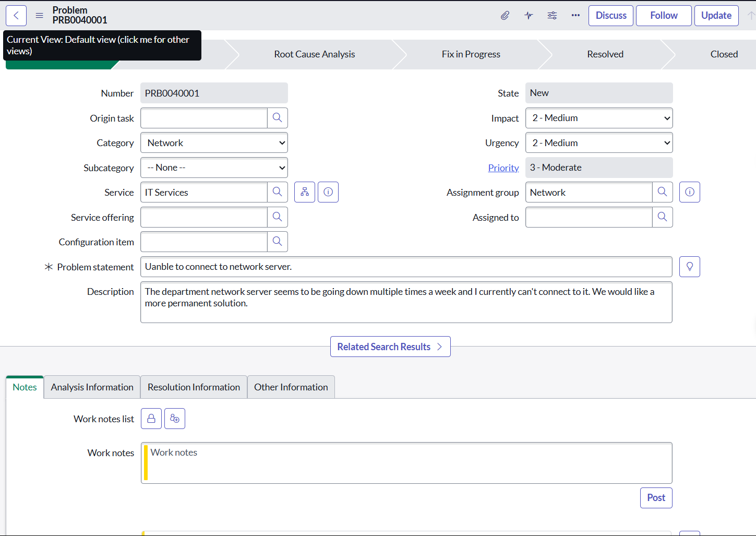Click the attachments paperclip icon
This screenshot has width=756, height=536.
click(505, 16)
